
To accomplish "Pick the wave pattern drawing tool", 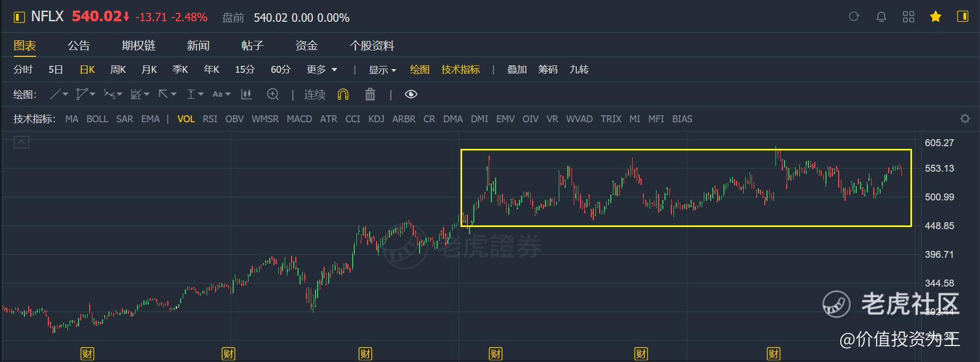I will [113, 95].
